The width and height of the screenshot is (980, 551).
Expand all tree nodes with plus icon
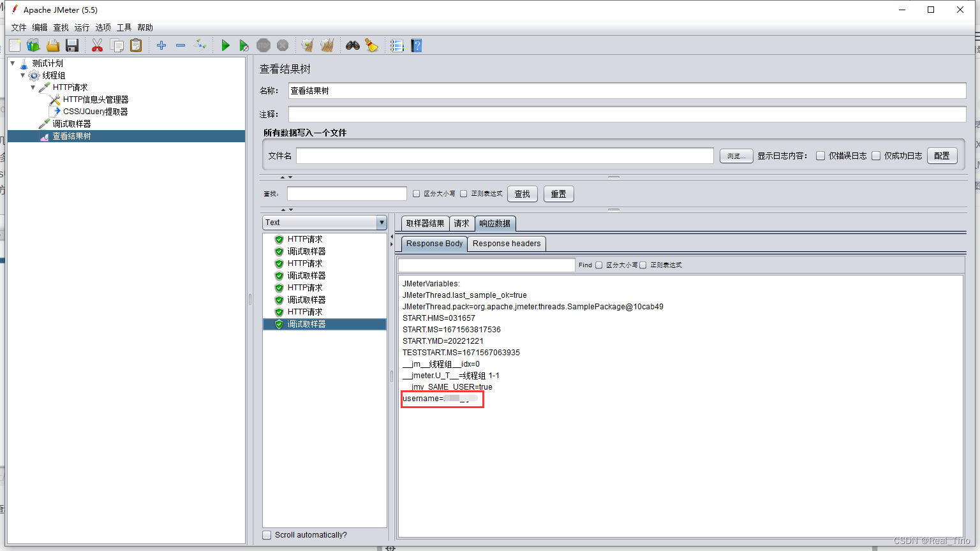coord(161,45)
